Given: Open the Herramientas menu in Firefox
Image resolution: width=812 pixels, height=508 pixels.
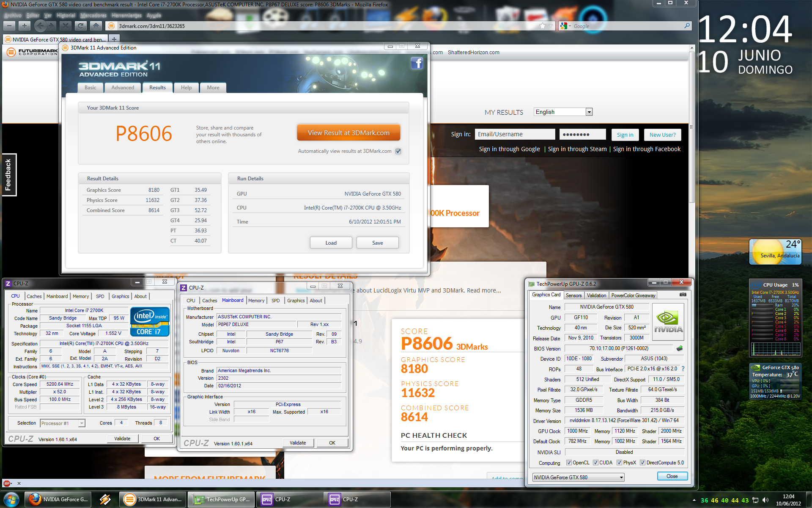Looking at the screenshot, I should pos(126,16).
